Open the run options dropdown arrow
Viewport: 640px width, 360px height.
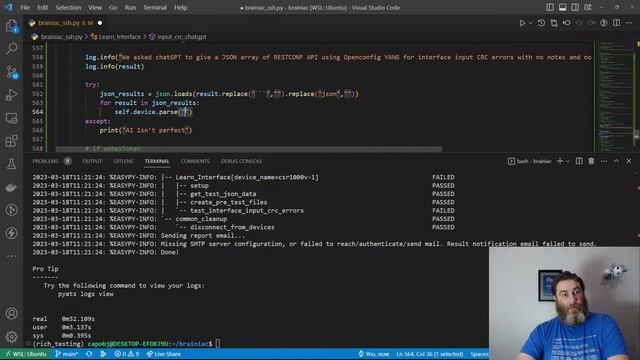(x=530, y=23)
